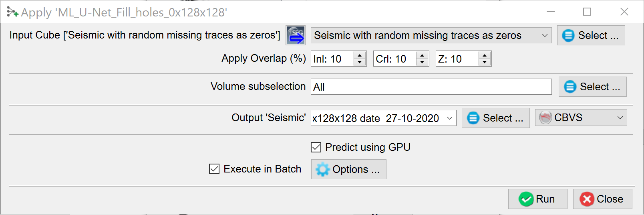The height and width of the screenshot is (215, 644).
Task: Open batch Options with gear icon
Action: (x=348, y=169)
